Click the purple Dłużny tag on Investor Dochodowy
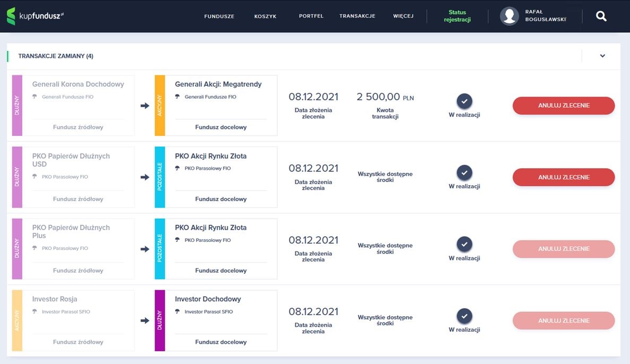630x364 pixels. pos(159,320)
